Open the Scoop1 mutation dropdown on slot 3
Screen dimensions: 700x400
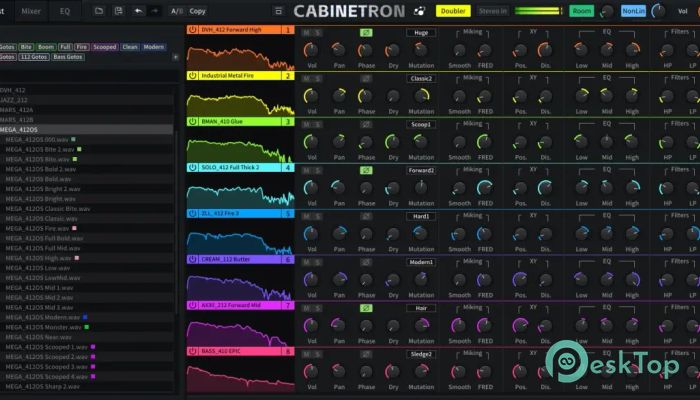tap(421, 124)
